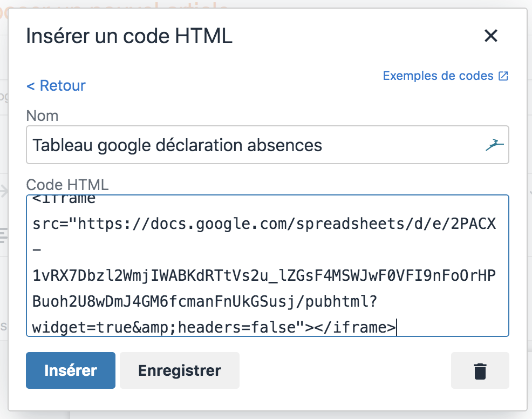Go back using the Retour link

click(56, 85)
